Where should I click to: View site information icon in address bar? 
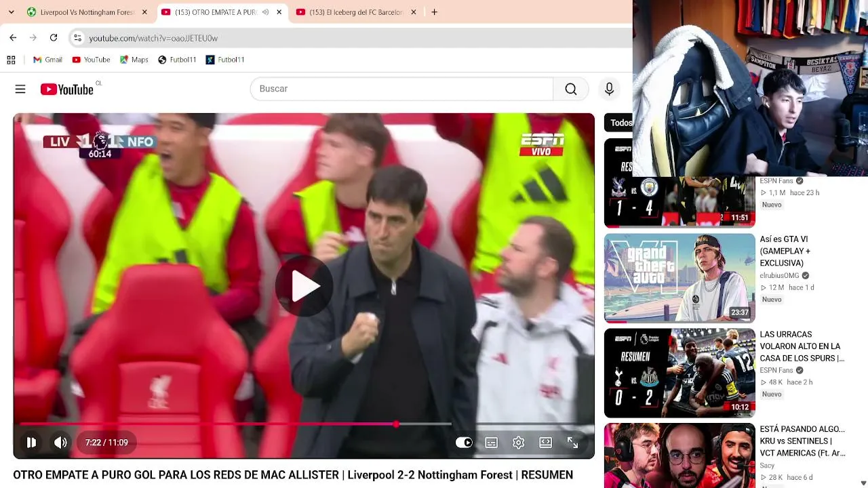click(x=77, y=38)
